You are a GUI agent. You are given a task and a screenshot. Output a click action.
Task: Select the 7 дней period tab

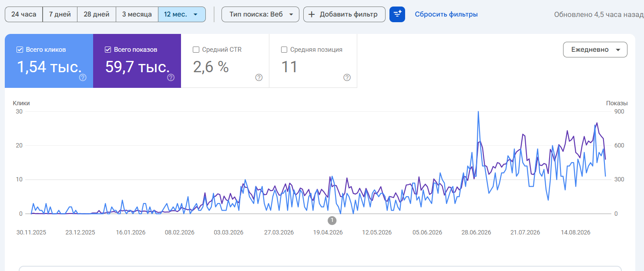coord(60,14)
